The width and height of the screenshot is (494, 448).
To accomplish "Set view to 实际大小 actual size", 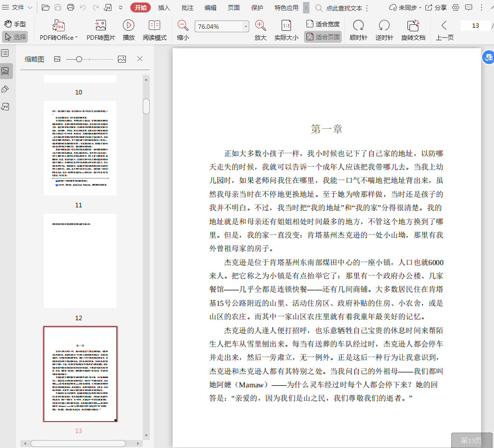I will (286, 30).
